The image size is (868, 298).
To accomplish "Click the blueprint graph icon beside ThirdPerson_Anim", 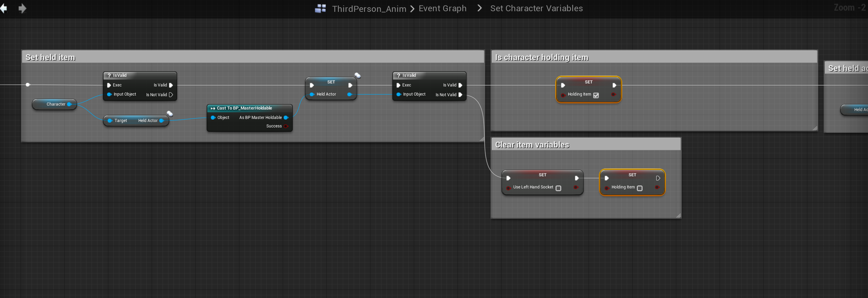I will click(320, 8).
